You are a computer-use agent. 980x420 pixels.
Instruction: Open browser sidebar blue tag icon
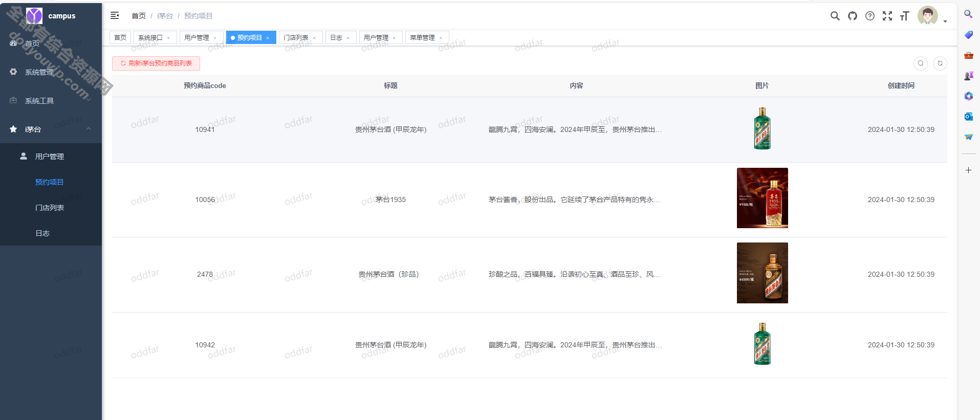click(x=968, y=35)
